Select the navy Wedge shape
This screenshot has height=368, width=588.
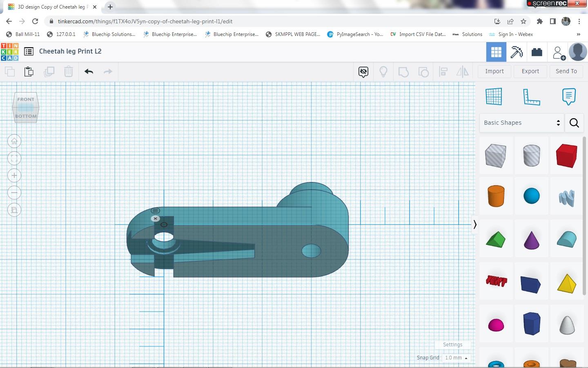531,285
